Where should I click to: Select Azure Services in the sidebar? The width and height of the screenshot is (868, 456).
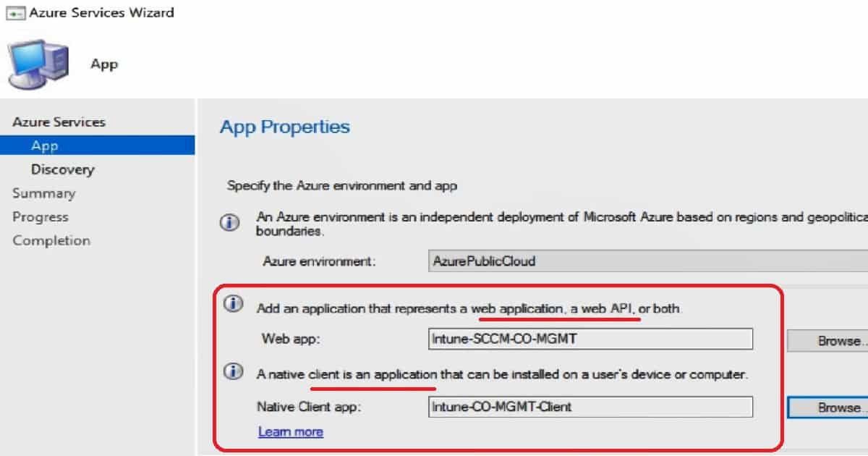point(59,122)
